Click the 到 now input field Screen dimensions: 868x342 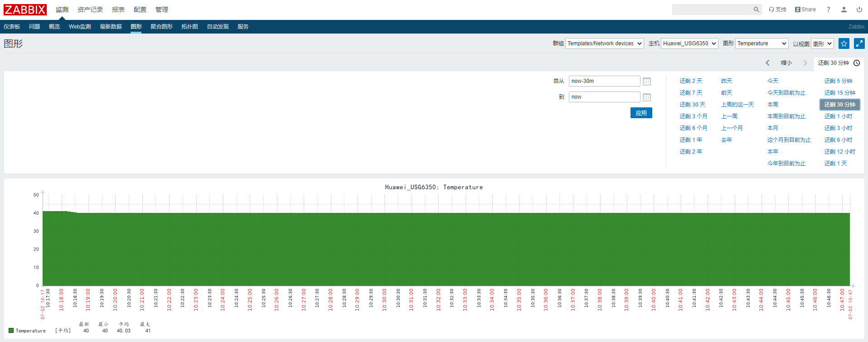click(605, 97)
